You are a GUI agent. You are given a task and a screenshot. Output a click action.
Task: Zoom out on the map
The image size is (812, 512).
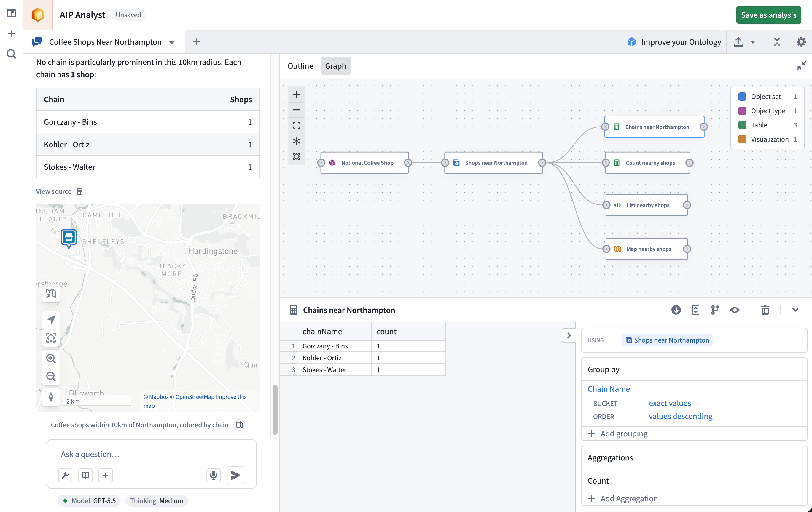(x=51, y=376)
